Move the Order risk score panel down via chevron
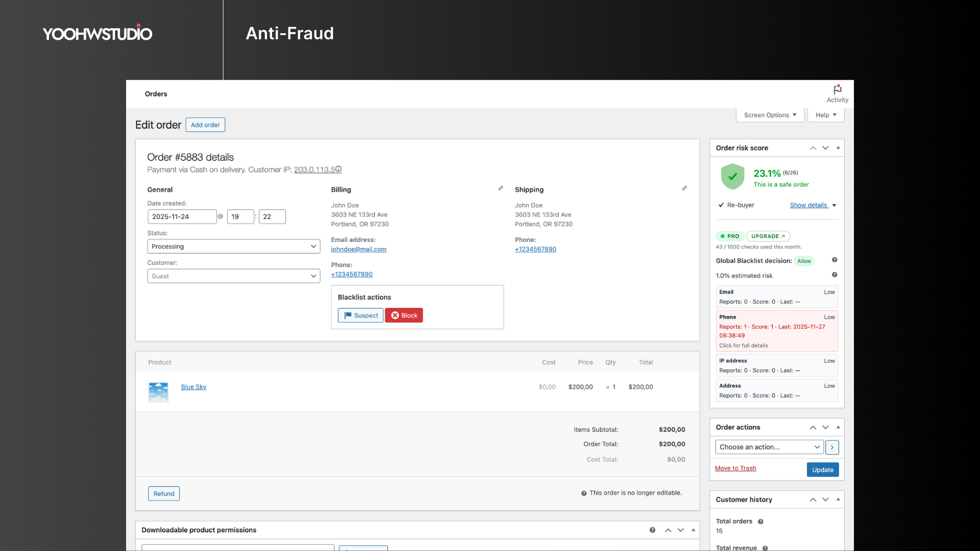The height and width of the screenshot is (551, 980). 825,147
